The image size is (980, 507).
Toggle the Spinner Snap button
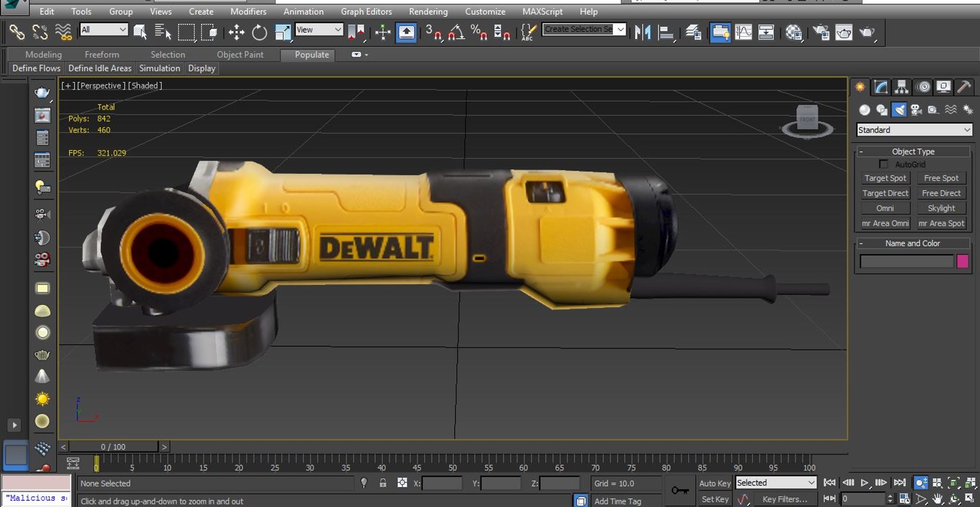(502, 33)
